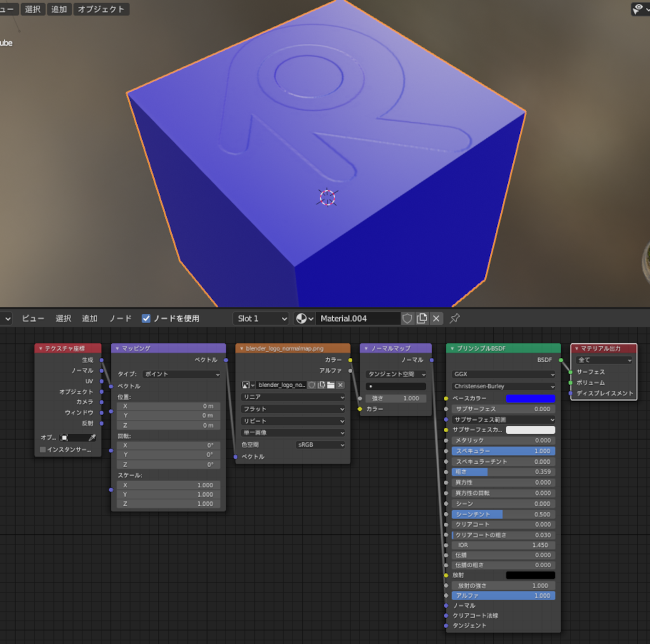Screen dimensions: 650x644
Task: Open the Christensen-Burley dropdown
Action: tap(503, 386)
